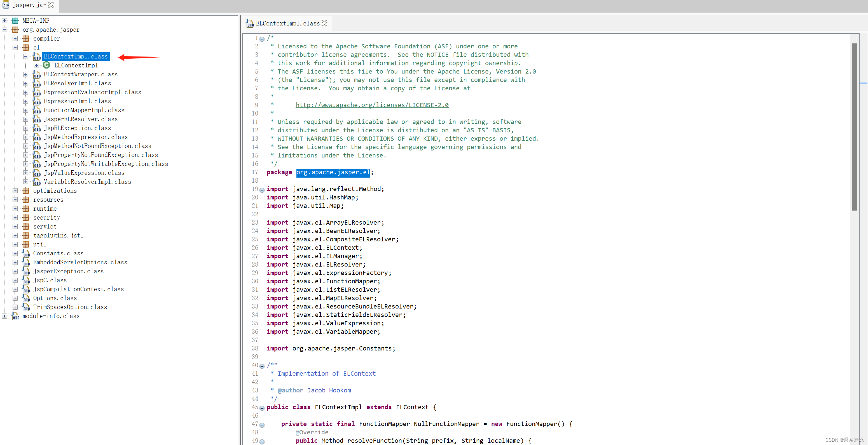The image size is (868, 445).
Task: Select TrimSpacesOption.class in the tree
Action: point(70,307)
